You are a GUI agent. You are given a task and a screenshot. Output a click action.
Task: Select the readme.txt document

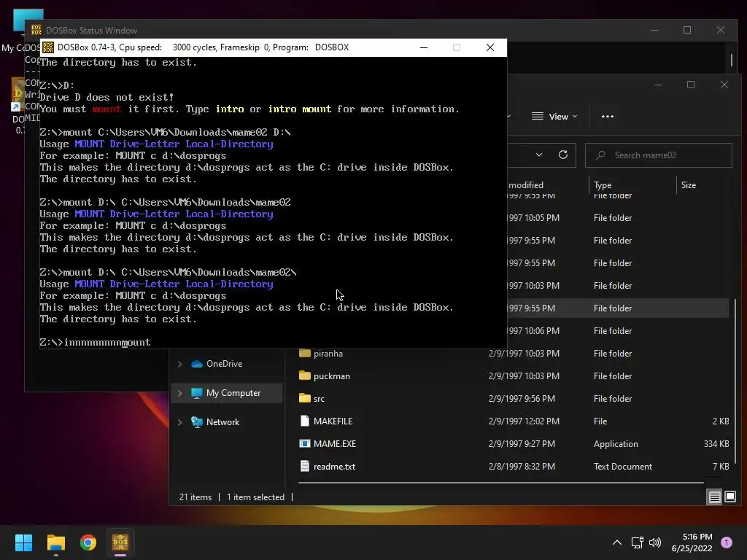pos(514,466)
